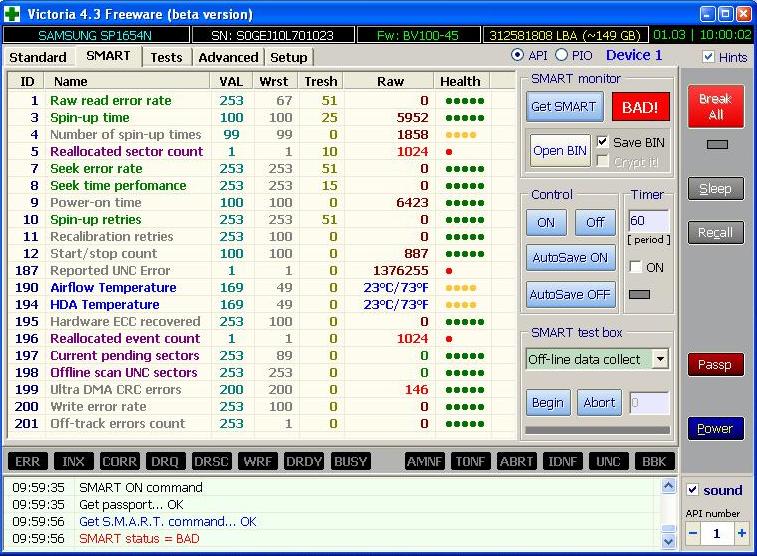Click the Passp button
This screenshot has height=556, width=757.
coord(715,365)
